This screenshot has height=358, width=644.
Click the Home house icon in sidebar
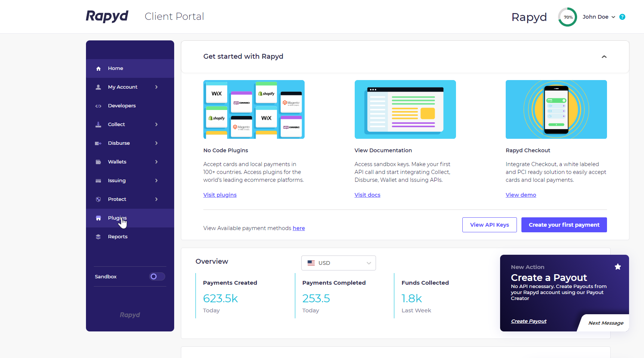98,68
